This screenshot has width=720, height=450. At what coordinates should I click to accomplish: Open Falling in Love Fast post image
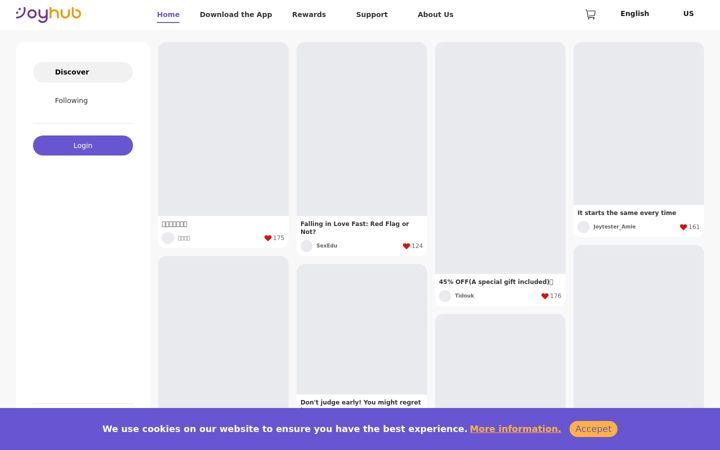pyautogui.click(x=361, y=129)
